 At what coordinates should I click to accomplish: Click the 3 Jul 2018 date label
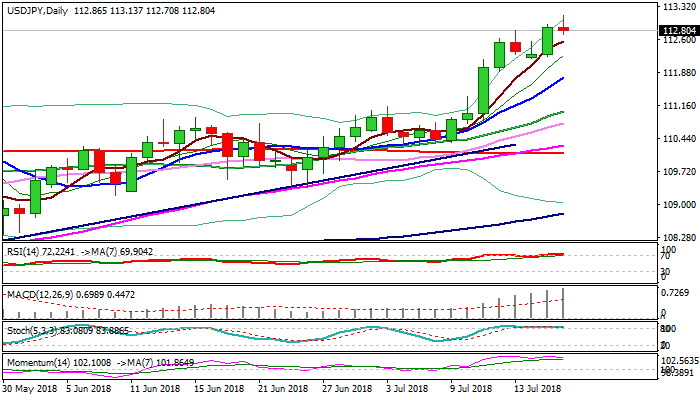pyautogui.click(x=410, y=387)
